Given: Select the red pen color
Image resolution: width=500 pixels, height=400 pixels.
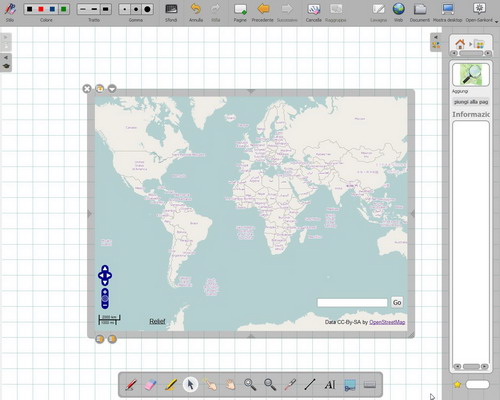Looking at the screenshot, I should point(41,9).
